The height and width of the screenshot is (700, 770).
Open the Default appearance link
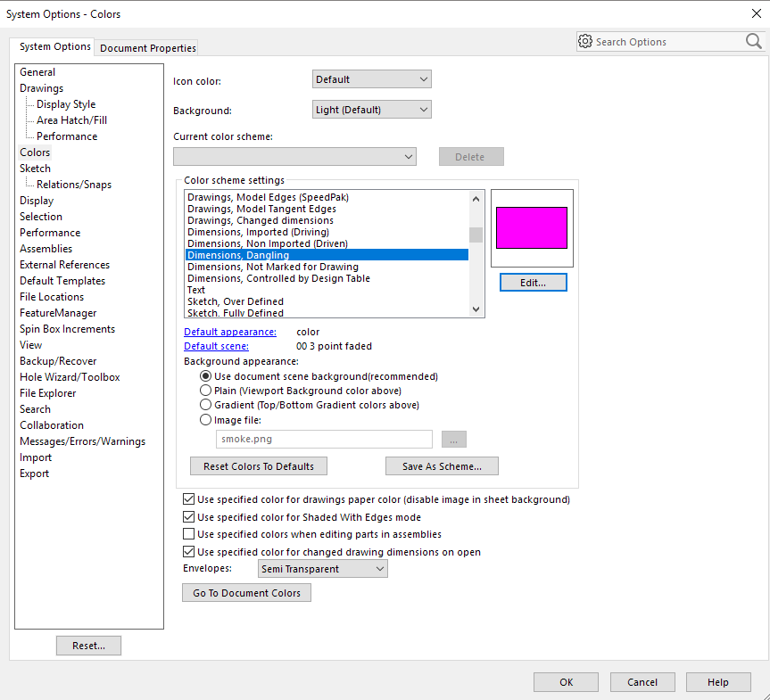pos(230,332)
